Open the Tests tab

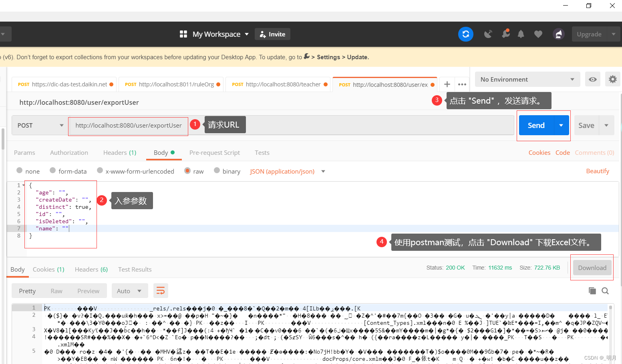[262, 152]
